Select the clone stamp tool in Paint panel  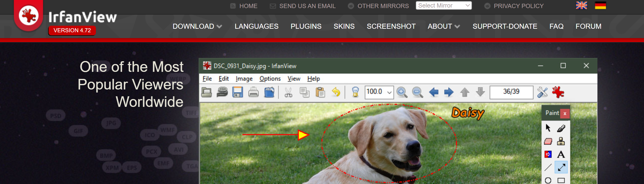[x=561, y=141]
